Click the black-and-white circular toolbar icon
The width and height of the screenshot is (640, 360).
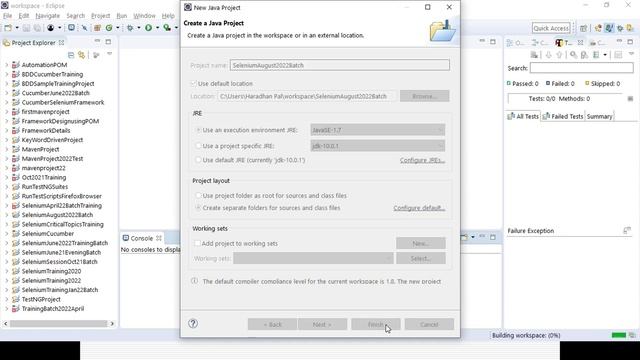click(x=51, y=28)
